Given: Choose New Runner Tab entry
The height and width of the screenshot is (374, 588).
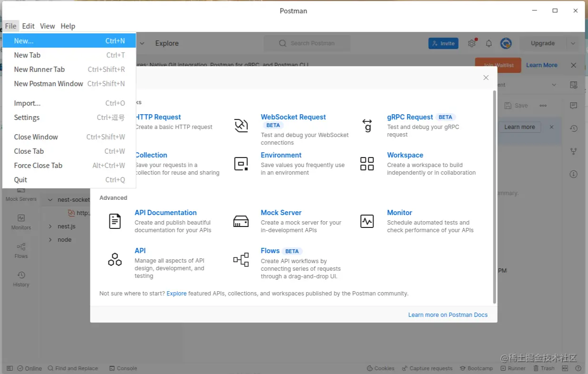Looking at the screenshot, I should pyautogui.click(x=69, y=69).
